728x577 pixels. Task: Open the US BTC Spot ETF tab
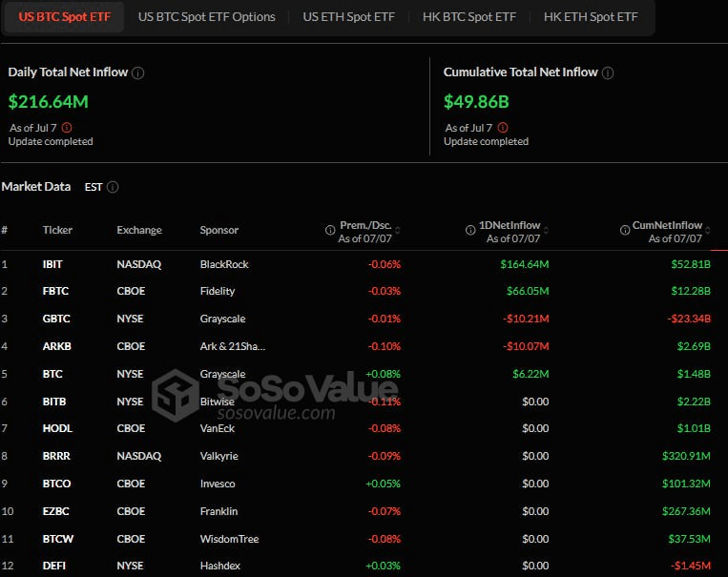point(64,17)
